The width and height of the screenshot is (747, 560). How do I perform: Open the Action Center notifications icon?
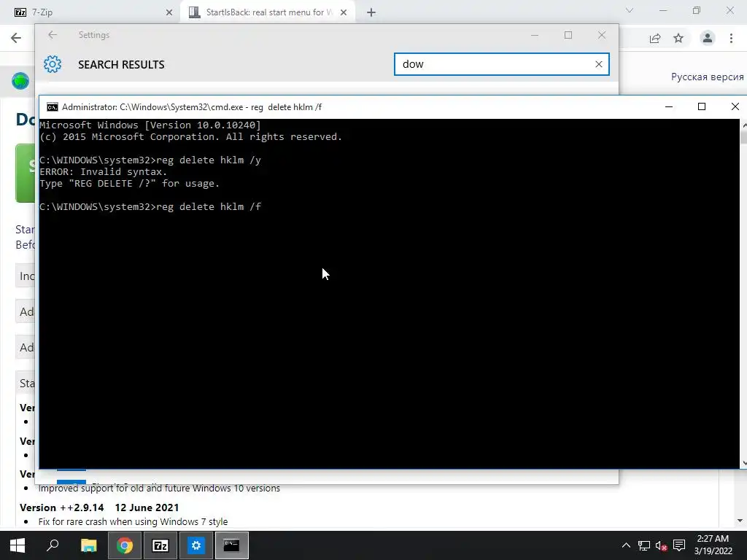click(x=679, y=545)
